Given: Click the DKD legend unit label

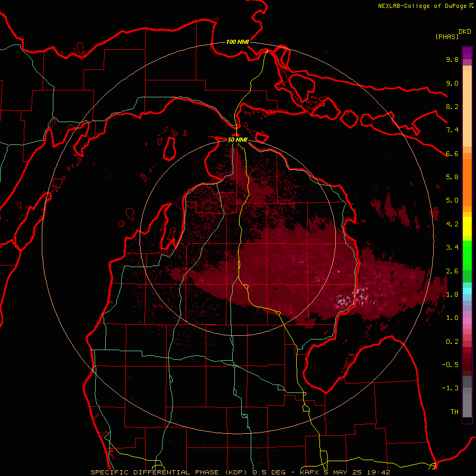Looking at the screenshot, I should coord(465,32).
